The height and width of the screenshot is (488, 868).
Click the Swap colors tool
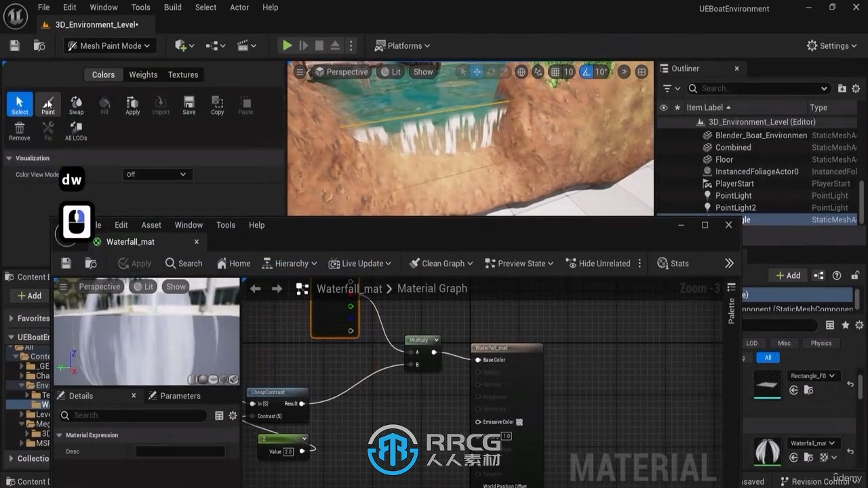tap(77, 105)
